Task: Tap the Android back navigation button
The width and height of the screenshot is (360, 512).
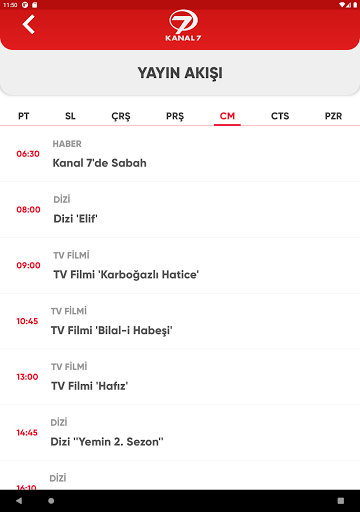Action: click(x=19, y=500)
